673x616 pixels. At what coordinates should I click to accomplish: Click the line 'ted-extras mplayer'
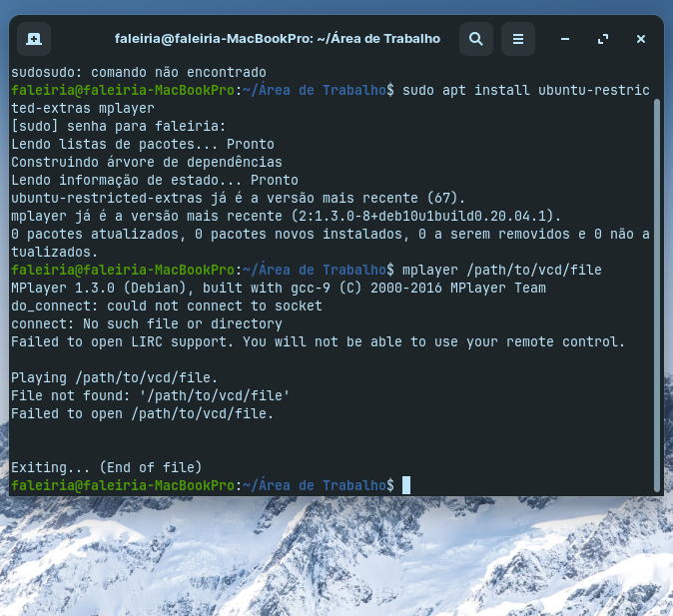pyautogui.click(x=83, y=108)
